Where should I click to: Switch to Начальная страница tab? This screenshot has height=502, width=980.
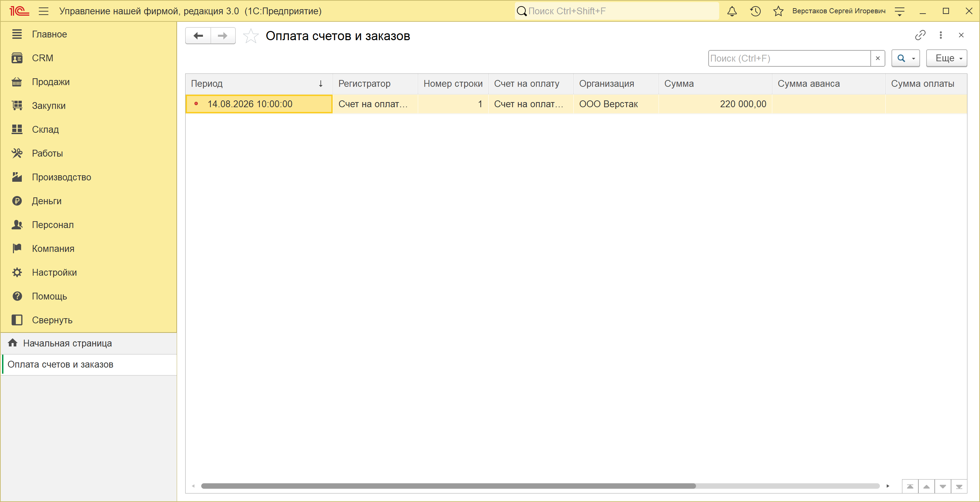coord(89,343)
